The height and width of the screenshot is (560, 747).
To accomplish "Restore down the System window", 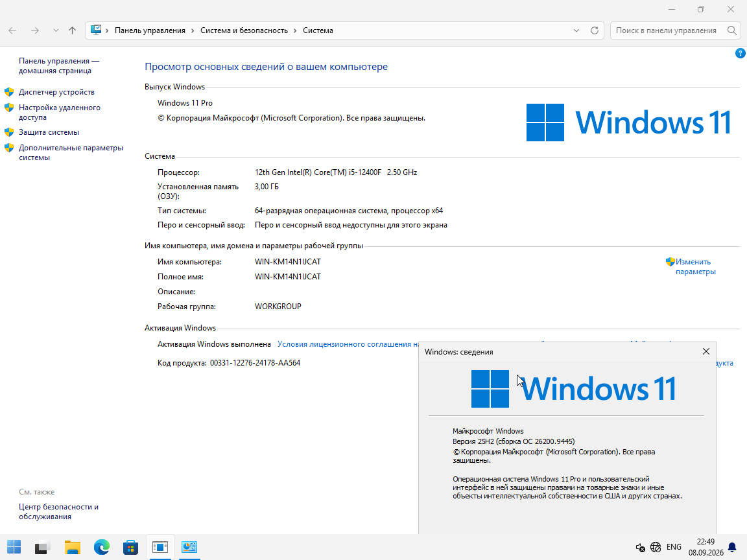I will coord(701,9).
